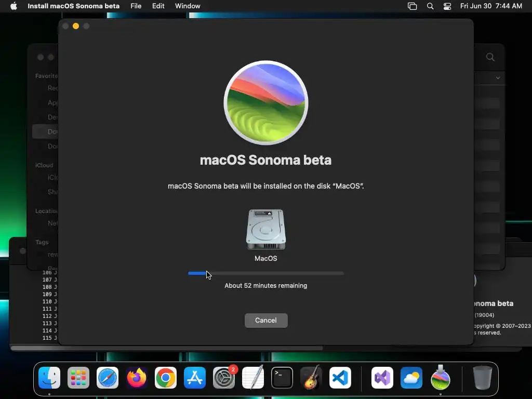Launch Google Chrome from the Dock
532x399 pixels.
pyautogui.click(x=166, y=378)
